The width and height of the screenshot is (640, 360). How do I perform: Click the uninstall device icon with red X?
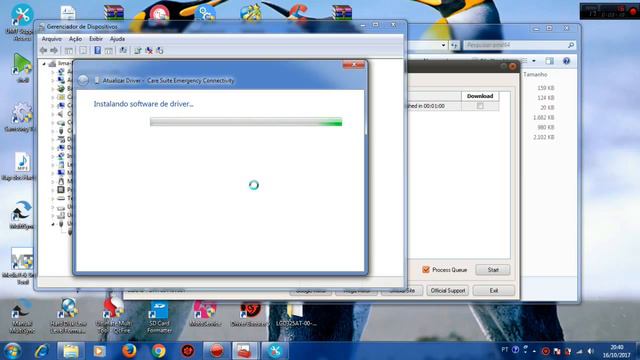point(149,51)
